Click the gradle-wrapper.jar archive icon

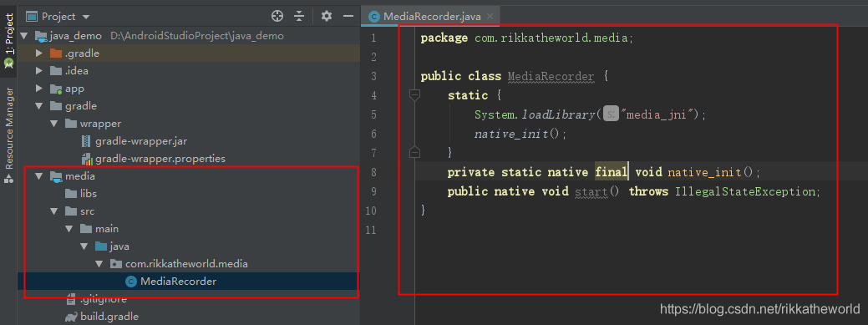point(86,141)
